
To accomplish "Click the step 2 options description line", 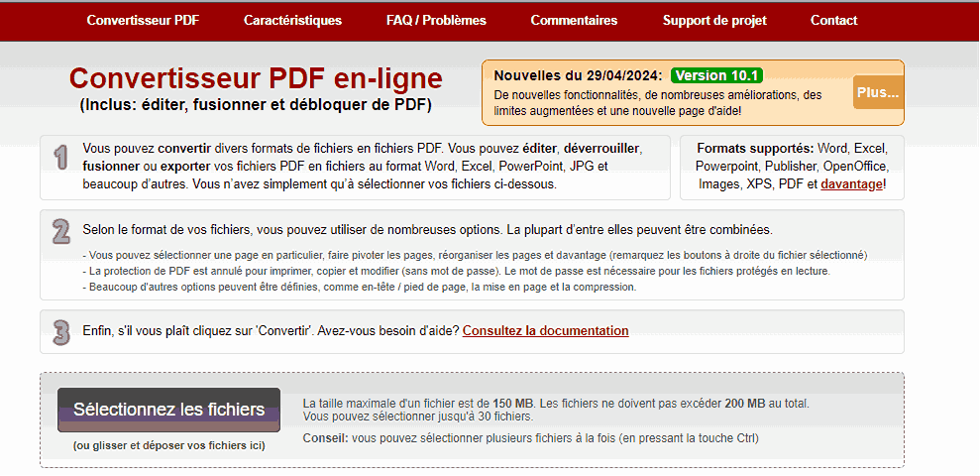I will [x=427, y=229].
